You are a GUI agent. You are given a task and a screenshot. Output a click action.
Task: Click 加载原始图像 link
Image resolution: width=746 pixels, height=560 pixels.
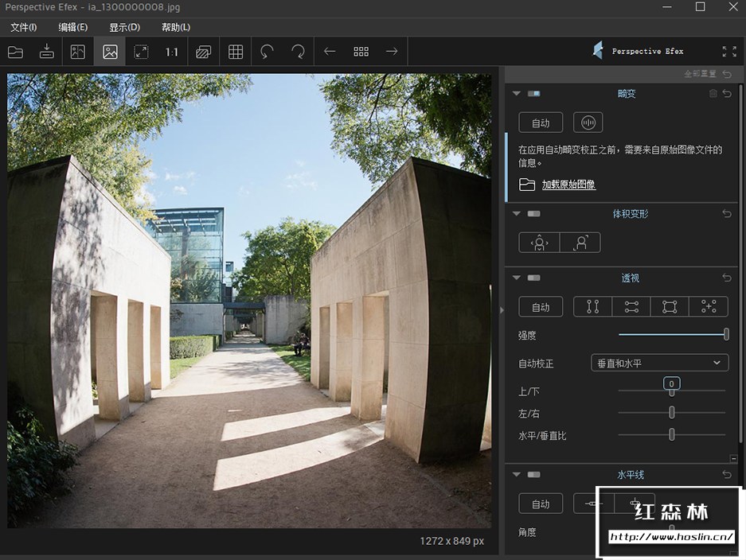pos(568,185)
